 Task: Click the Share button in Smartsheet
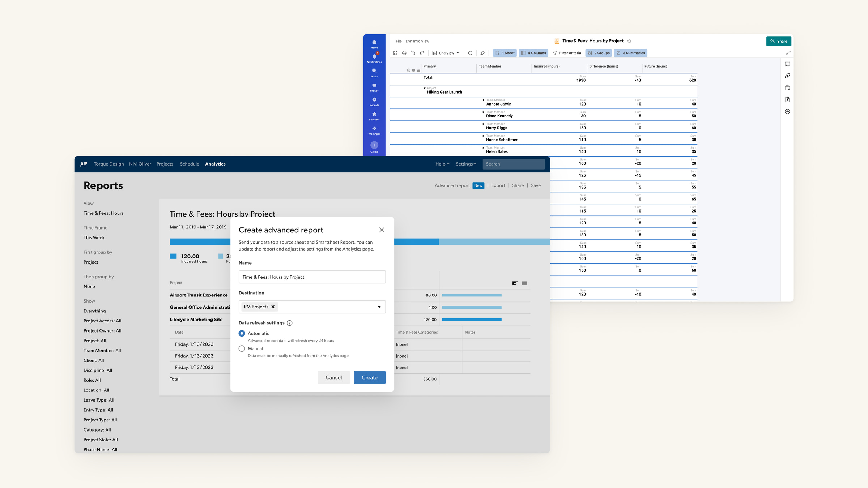point(779,41)
